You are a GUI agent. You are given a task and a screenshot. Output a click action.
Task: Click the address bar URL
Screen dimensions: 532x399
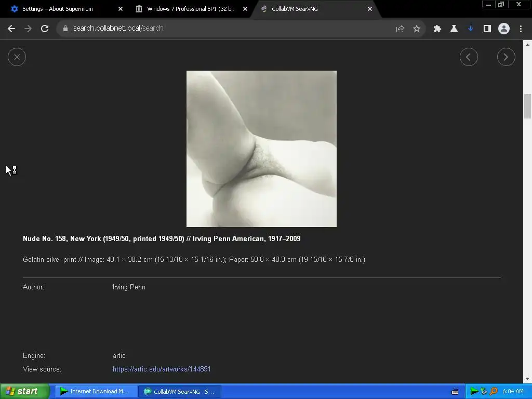tap(118, 28)
